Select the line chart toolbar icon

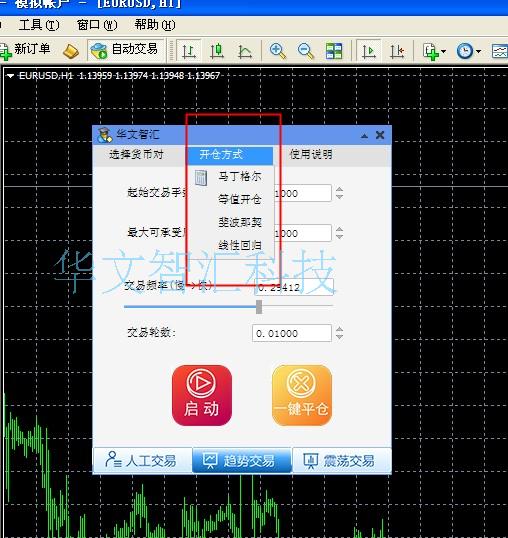coord(245,51)
